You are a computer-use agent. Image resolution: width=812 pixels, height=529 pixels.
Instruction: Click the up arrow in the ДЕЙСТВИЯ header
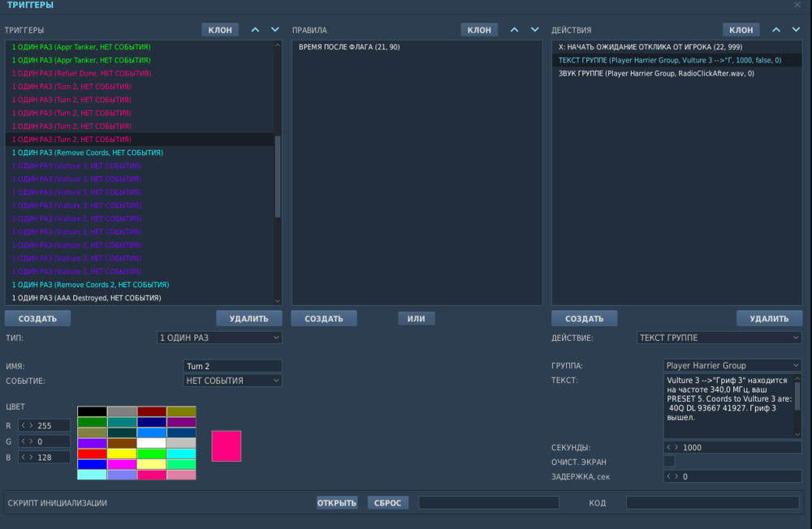775,29
